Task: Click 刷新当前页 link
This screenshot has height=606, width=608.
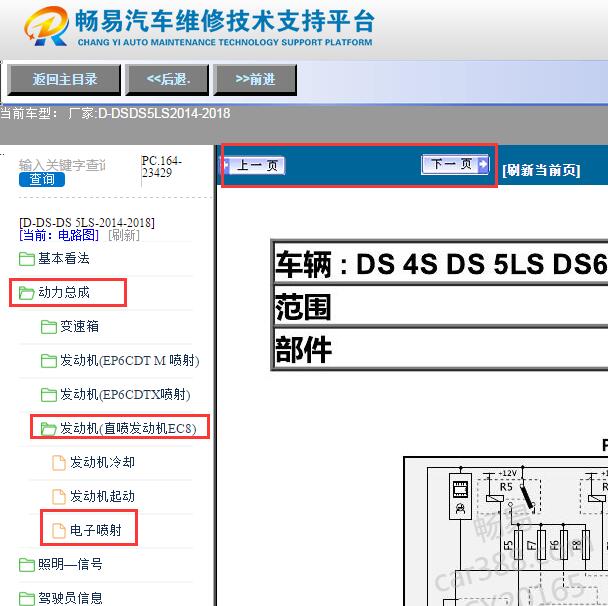Action: point(541,170)
